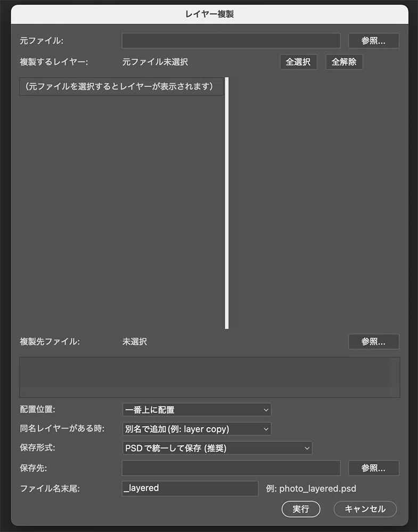Click the 元ファイル path input field

coord(231,41)
